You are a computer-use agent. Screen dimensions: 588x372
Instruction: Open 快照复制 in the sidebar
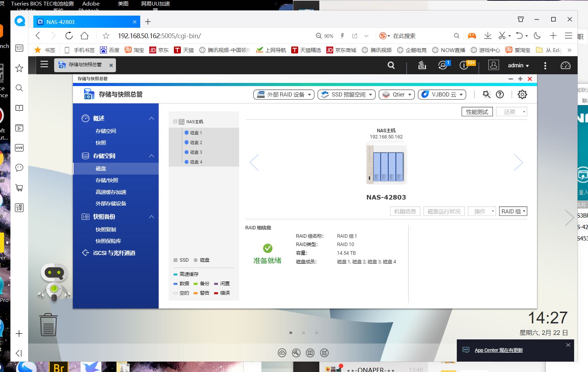pos(106,229)
